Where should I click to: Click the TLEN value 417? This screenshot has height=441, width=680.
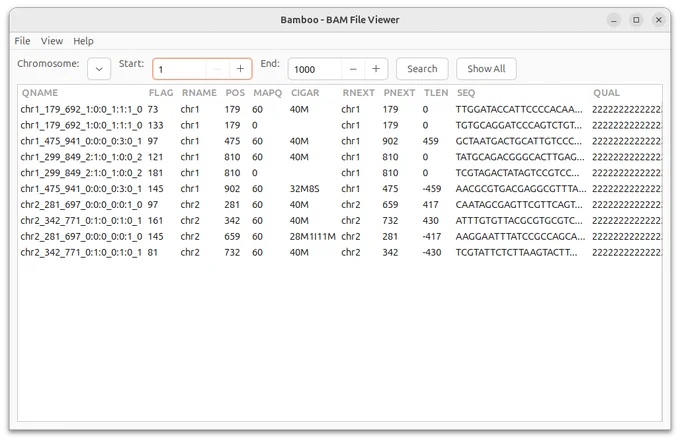tap(431, 205)
